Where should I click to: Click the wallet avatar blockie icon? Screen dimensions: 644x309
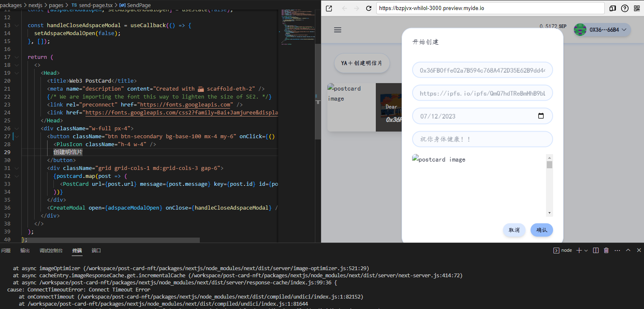580,30
